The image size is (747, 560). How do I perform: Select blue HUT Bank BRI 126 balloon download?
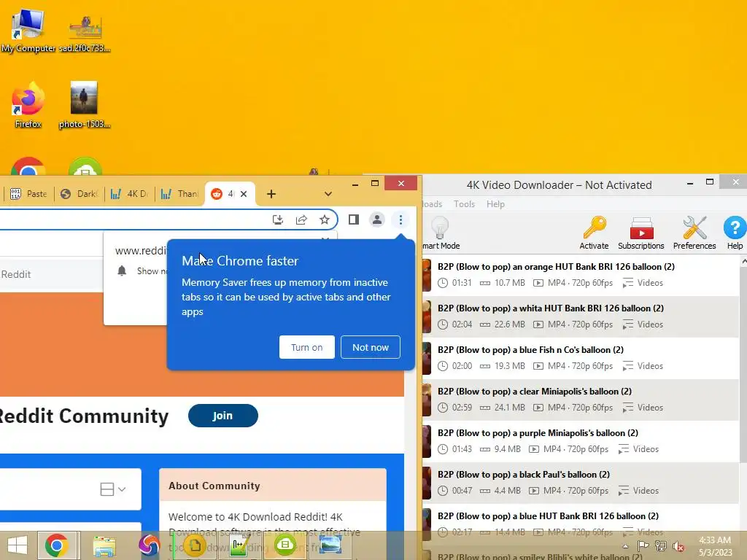(x=580, y=524)
